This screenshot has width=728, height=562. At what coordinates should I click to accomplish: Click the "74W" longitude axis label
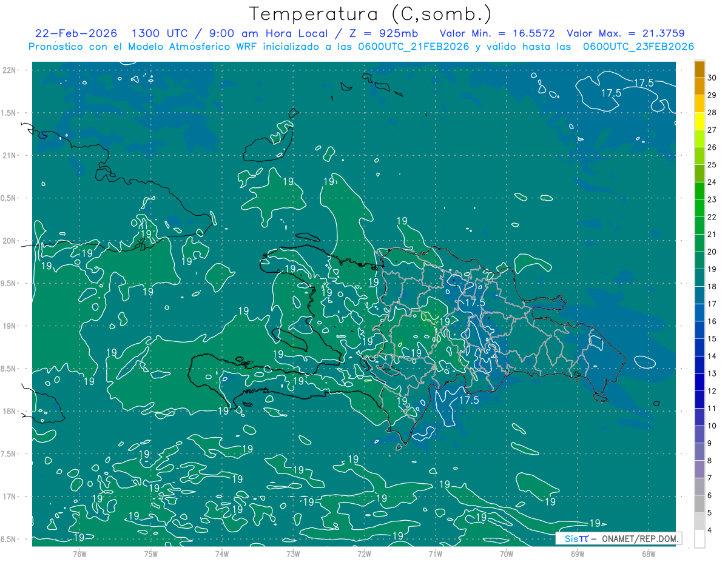pos(221,554)
